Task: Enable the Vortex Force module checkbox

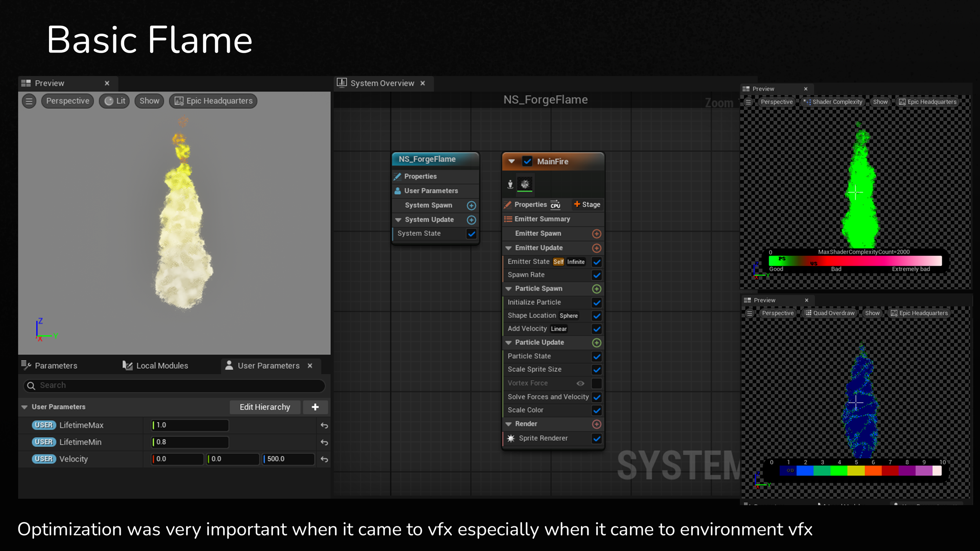Action: (596, 383)
